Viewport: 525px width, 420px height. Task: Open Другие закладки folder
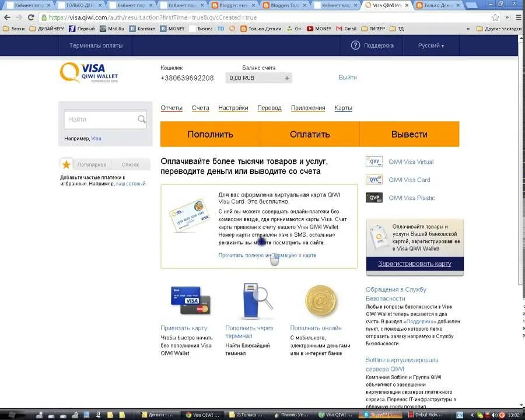pyautogui.click(x=499, y=29)
